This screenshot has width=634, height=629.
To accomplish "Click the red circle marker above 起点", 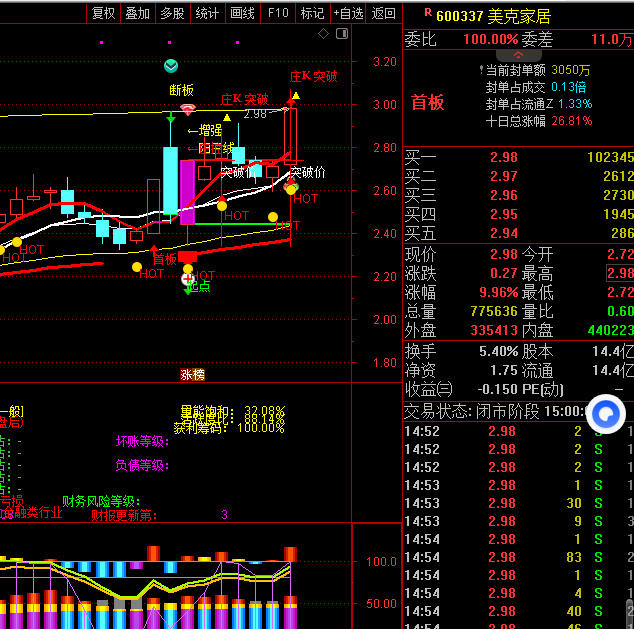I will [x=187, y=280].
